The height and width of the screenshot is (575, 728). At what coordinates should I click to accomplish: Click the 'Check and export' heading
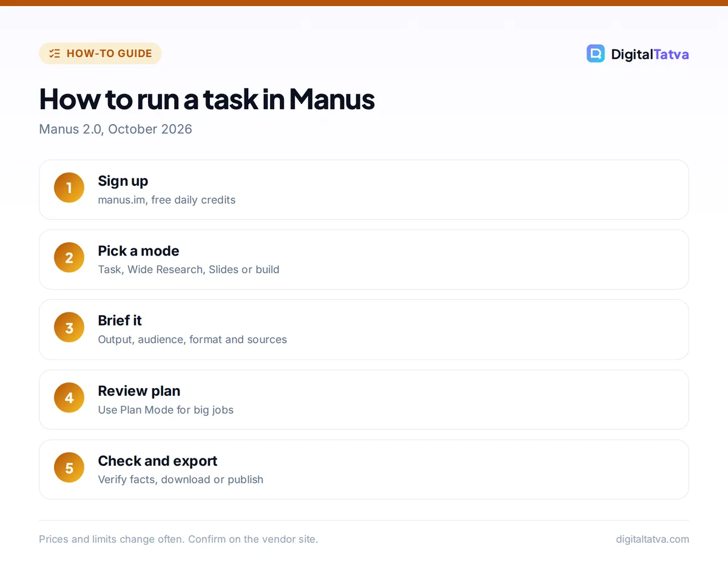click(x=158, y=461)
